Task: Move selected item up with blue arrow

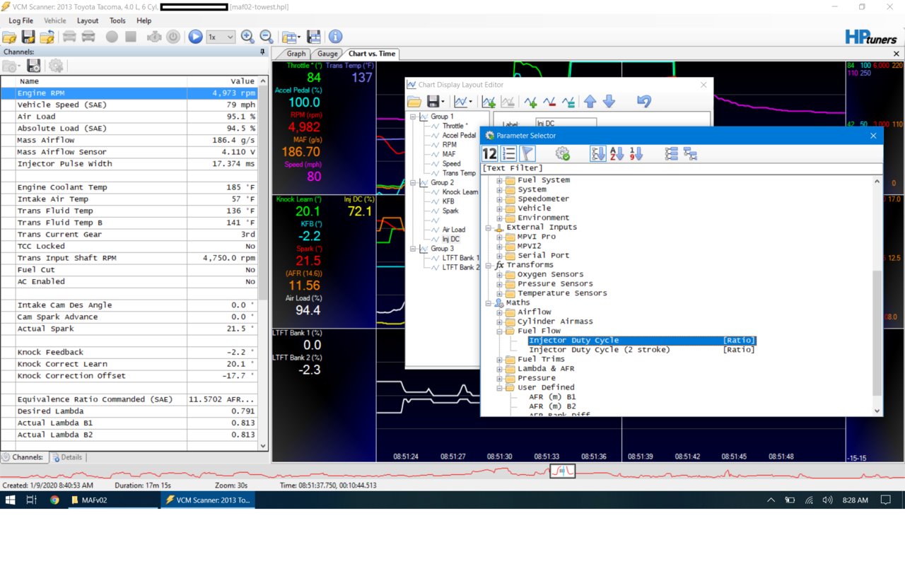Action: 590,102
